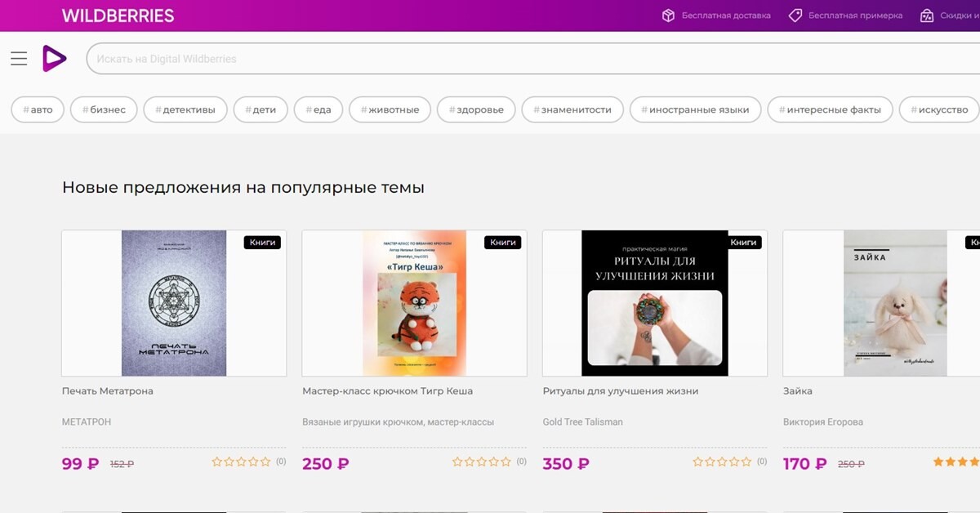Viewport: 980px width, 513px height.
Task: Click the Digital Wildberries play logo
Action: click(x=54, y=59)
